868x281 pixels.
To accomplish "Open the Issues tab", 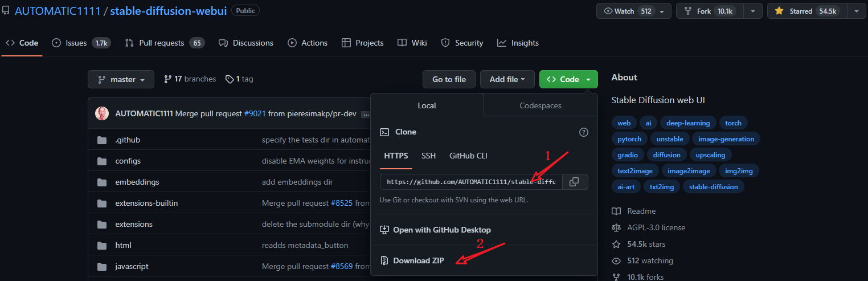I will (x=81, y=43).
